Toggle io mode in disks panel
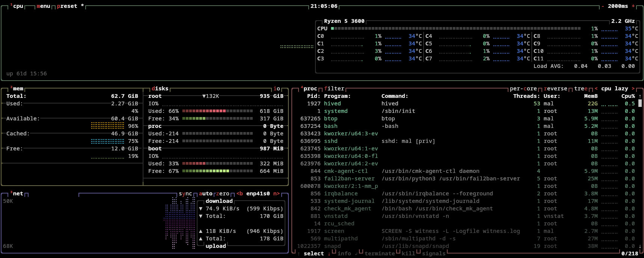This screenshot has width=644, height=258. pyautogui.click(x=277, y=89)
